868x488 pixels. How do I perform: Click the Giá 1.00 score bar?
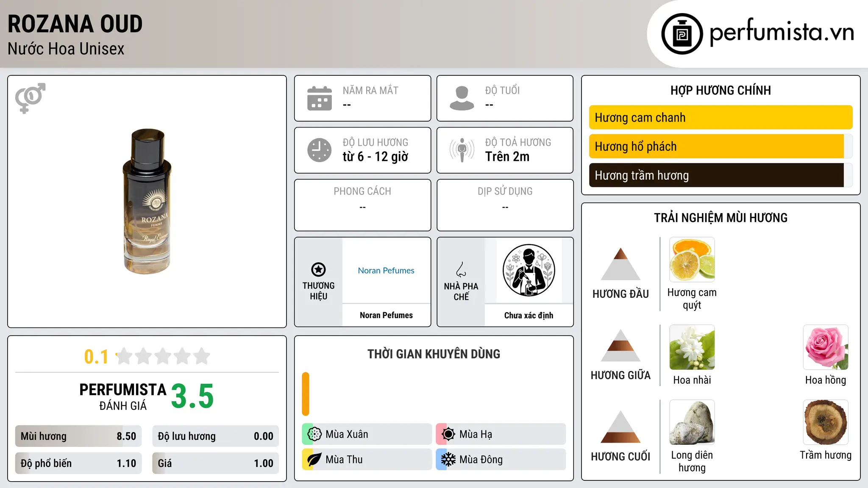click(x=215, y=463)
